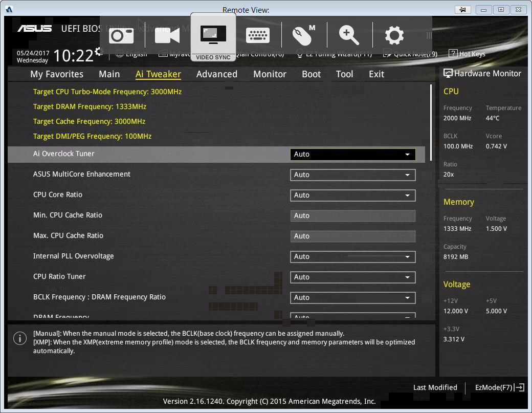
Task: Open the My Favorites tab
Action: [x=57, y=74]
